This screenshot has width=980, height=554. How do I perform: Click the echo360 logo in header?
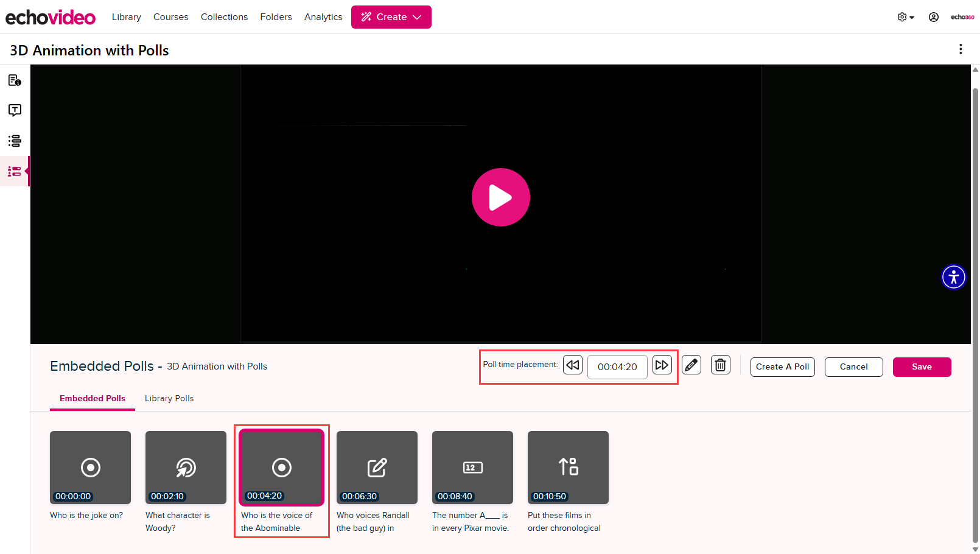pyautogui.click(x=962, y=17)
